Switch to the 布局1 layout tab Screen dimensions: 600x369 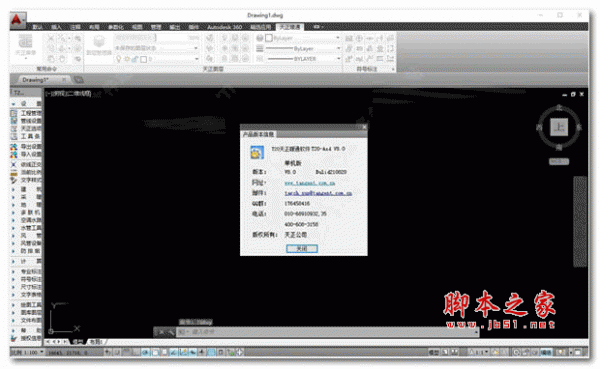coord(96,341)
